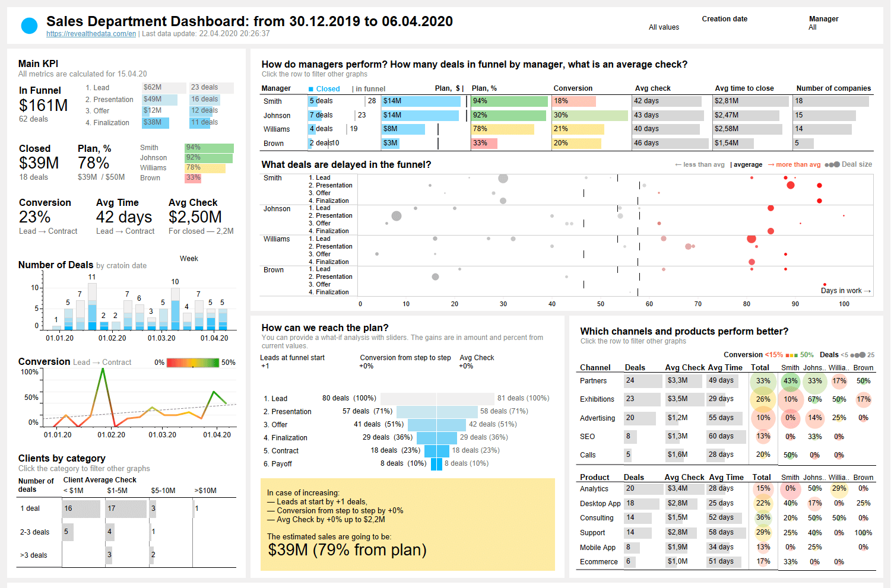This screenshot has width=891, height=588.
Task: Click the 23 deals bar in Main KPI
Action: click(211, 88)
